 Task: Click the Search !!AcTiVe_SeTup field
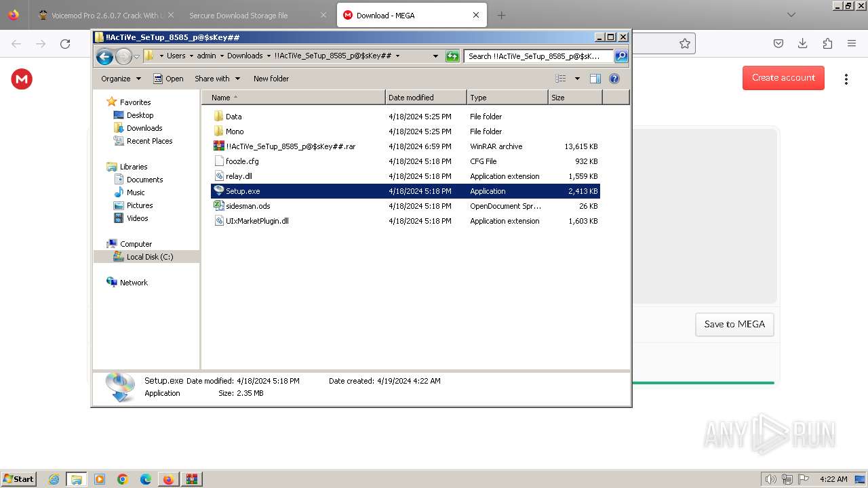pos(538,56)
